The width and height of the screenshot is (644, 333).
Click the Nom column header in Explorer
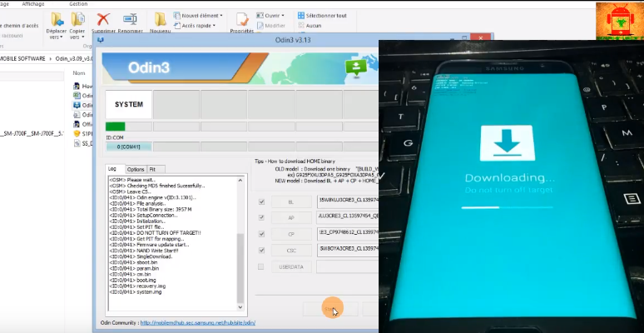click(x=79, y=72)
